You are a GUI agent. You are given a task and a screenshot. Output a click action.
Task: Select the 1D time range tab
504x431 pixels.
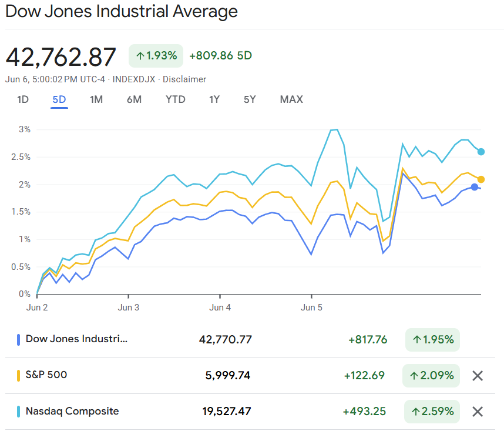23,99
